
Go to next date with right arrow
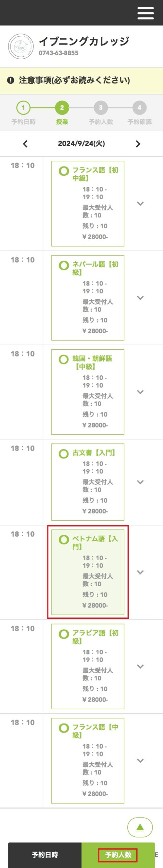click(138, 144)
